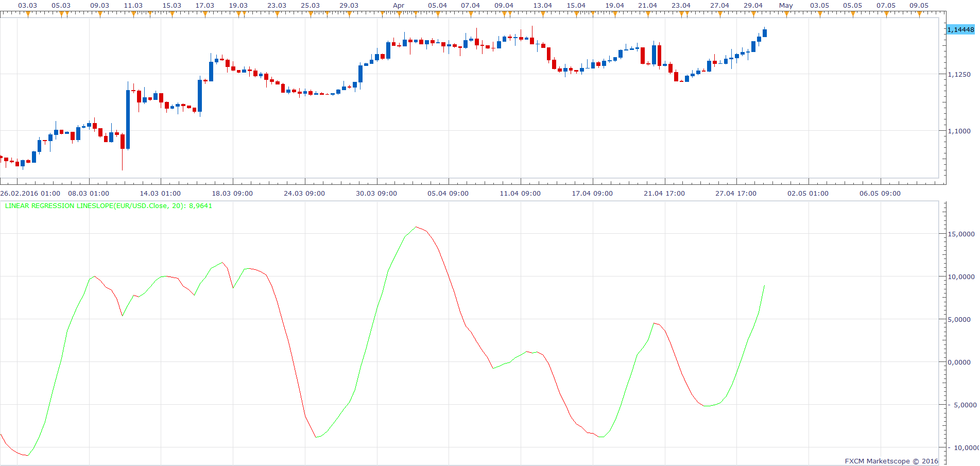
Task: Click the 0,0000 indicator axis value
Action: (959, 362)
